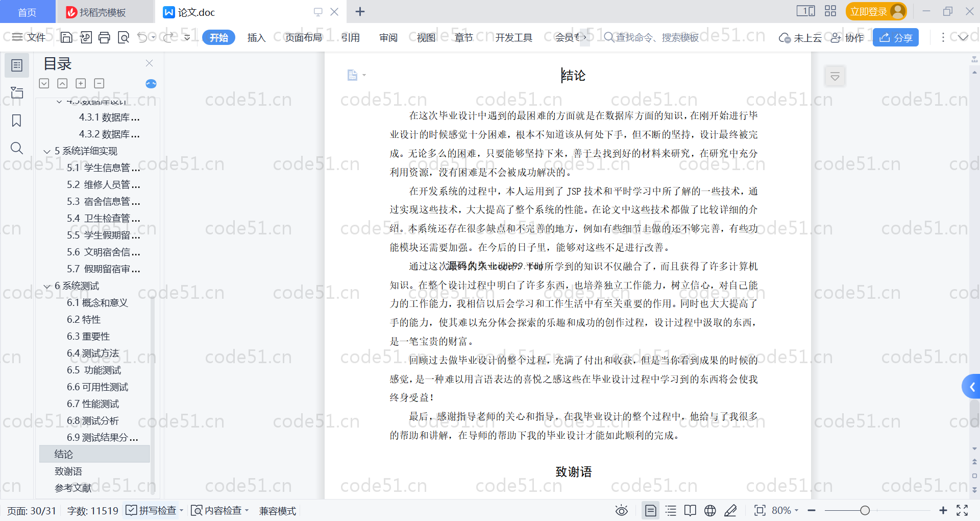Close the 目录 navigation pane
The image size is (980, 521).
pyautogui.click(x=149, y=63)
